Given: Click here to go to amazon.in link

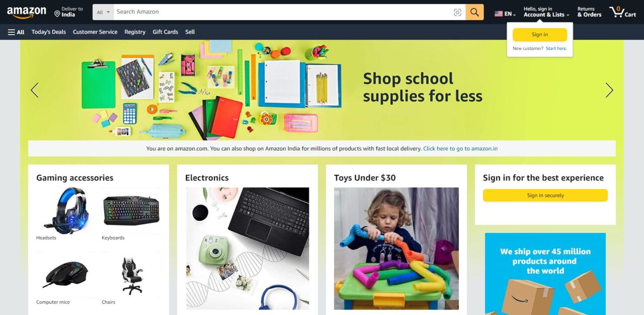Looking at the screenshot, I should pos(460,148).
